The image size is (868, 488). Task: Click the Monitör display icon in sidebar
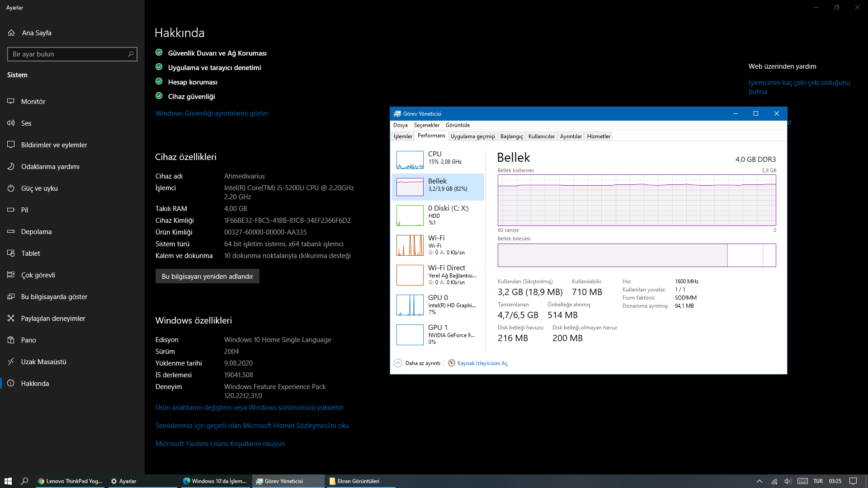tap(11, 101)
